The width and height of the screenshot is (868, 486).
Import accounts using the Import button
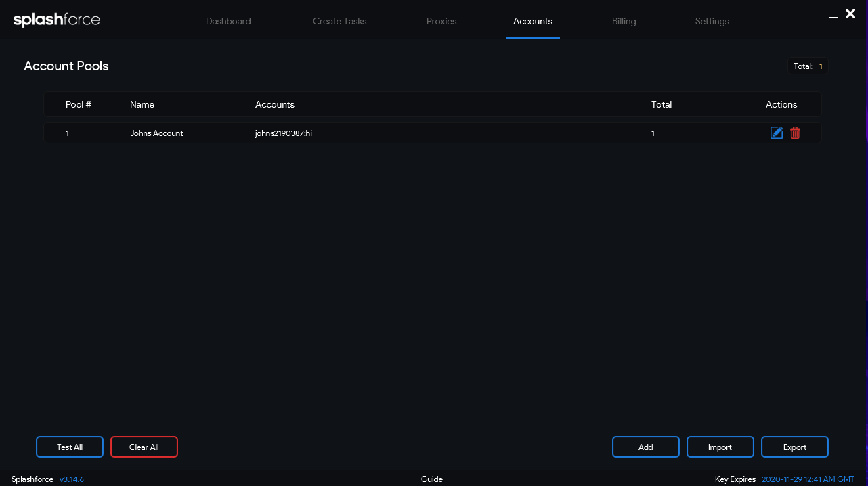tap(720, 447)
